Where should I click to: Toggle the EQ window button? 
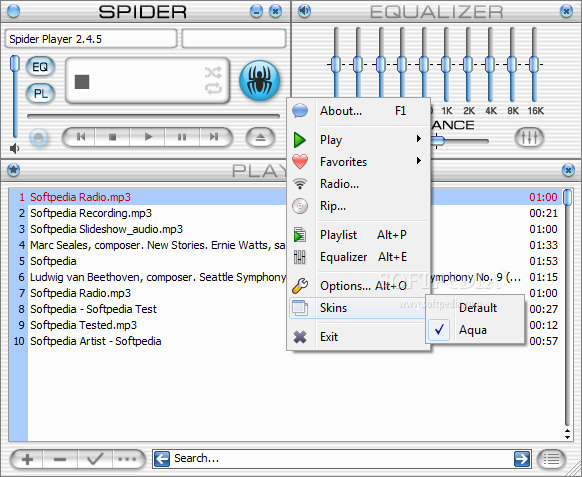(x=40, y=67)
